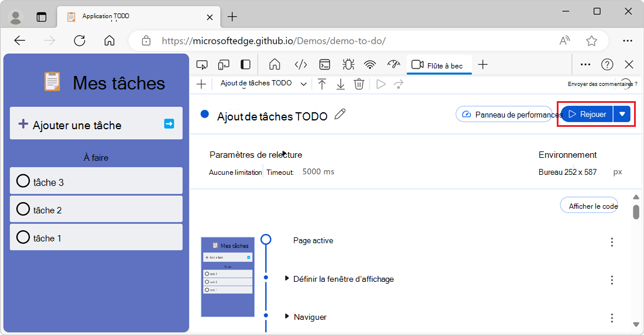Click the Aucune limitation setting

pyautogui.click(x=235, y=172)
